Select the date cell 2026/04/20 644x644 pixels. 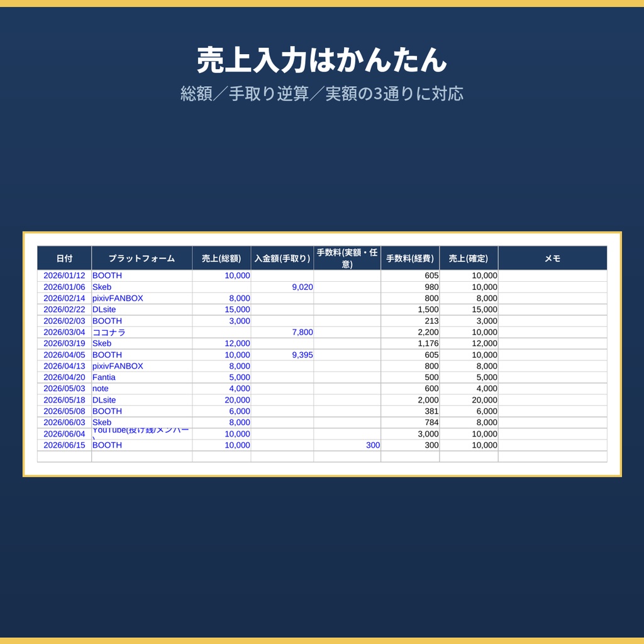pos(65,377)
